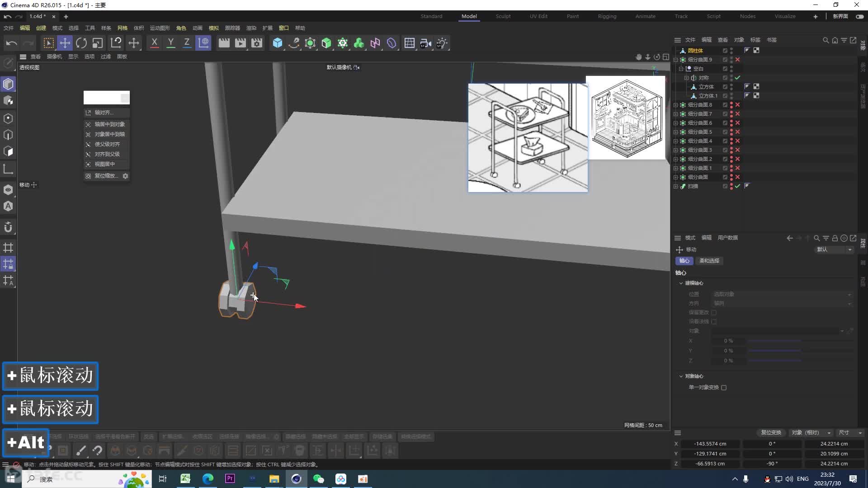Toggle the enable state of 细分曲面.5

[x=737, y=132]
